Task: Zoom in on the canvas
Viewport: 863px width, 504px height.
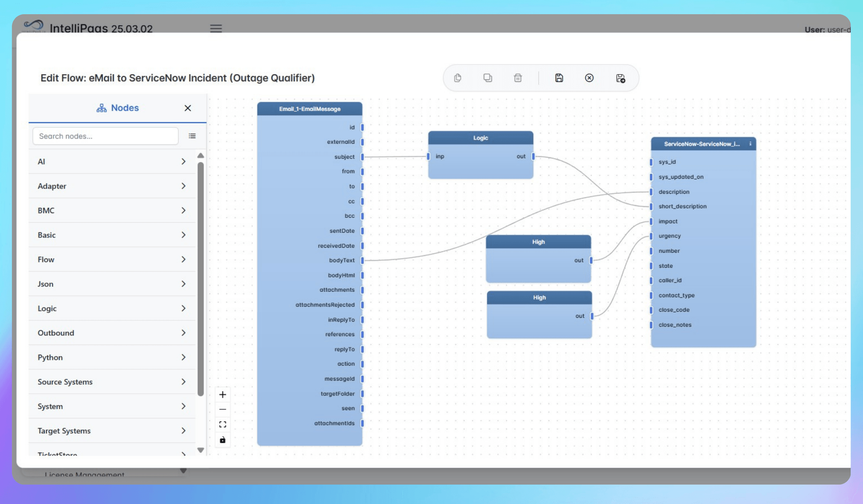Action: coord(223,394)
